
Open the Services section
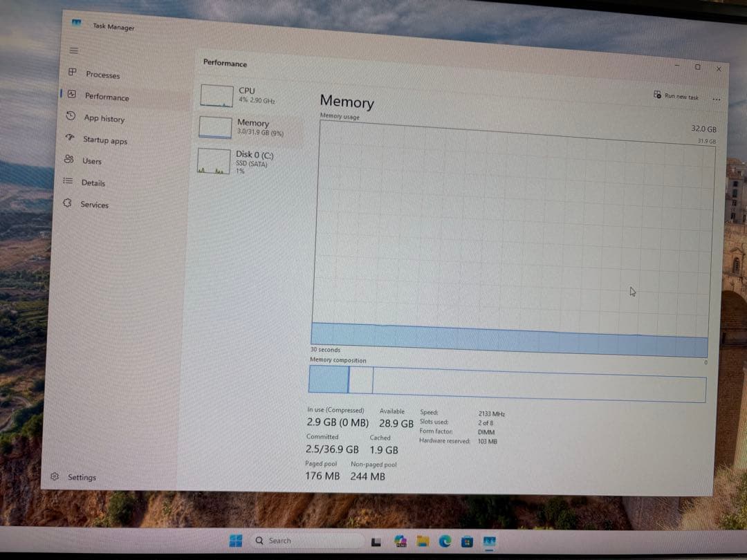tap(93, 205)
